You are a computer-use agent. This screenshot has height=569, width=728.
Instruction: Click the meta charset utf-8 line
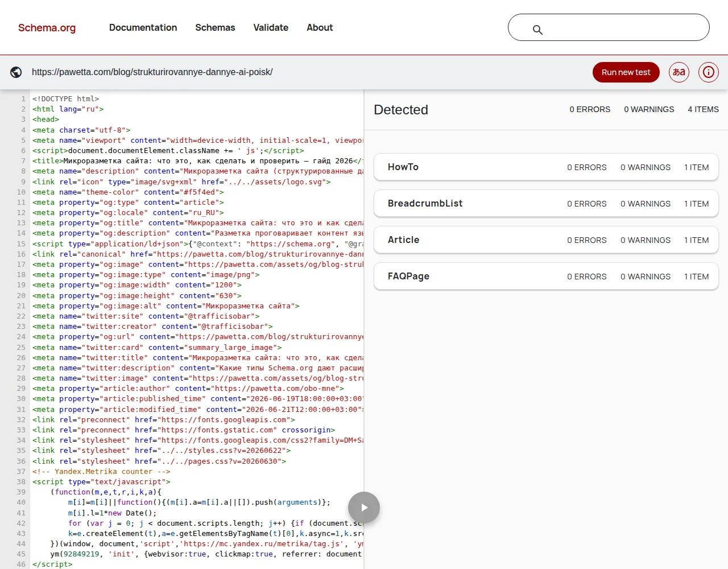point(81,130)
